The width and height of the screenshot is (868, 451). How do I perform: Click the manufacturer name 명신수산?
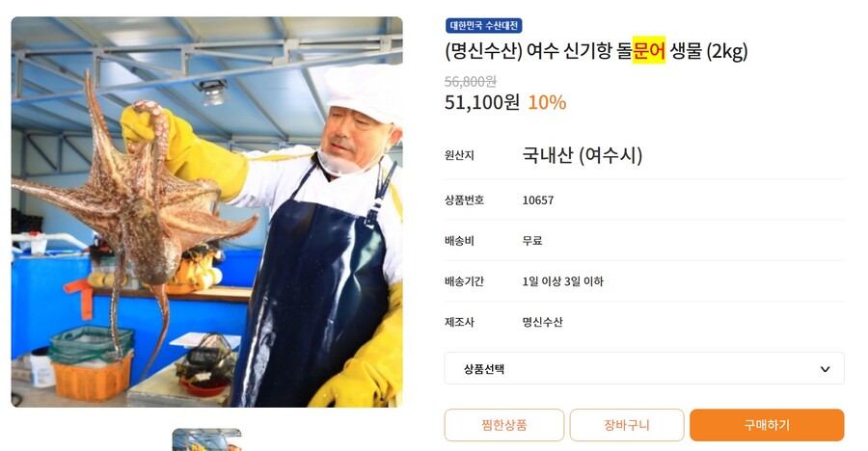(x=542, y=322)
